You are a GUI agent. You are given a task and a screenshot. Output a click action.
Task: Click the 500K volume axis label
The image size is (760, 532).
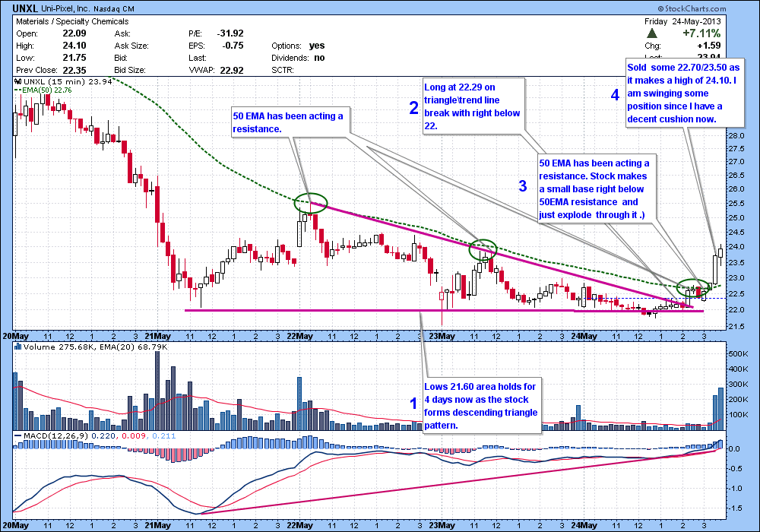[738, 353]
